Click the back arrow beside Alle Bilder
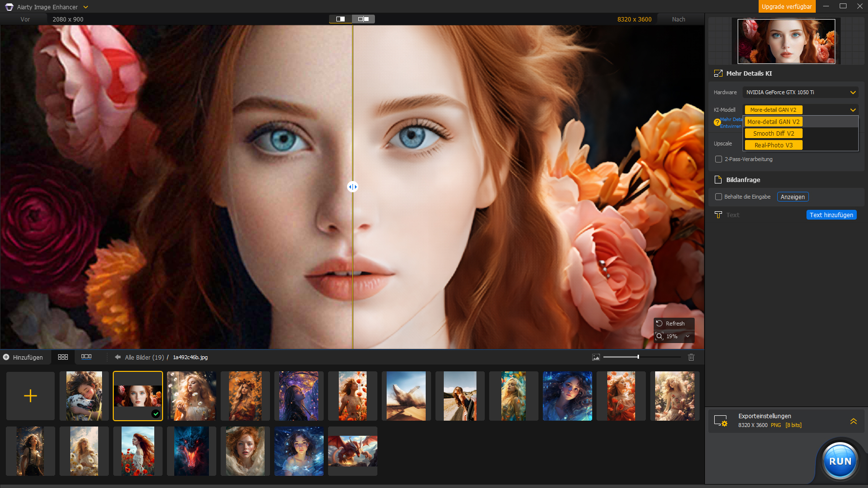 [x=118, y=357]
